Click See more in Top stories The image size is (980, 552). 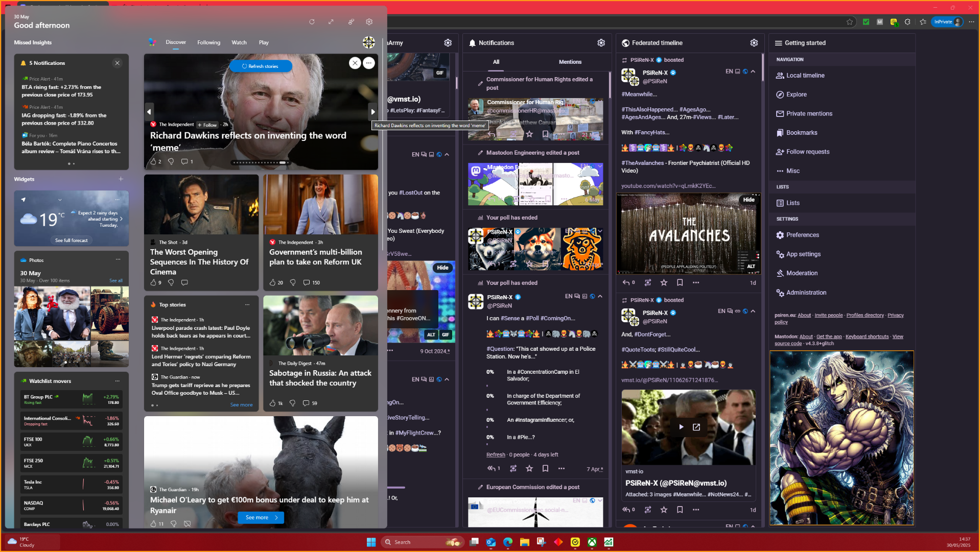[x=241, y=405]
